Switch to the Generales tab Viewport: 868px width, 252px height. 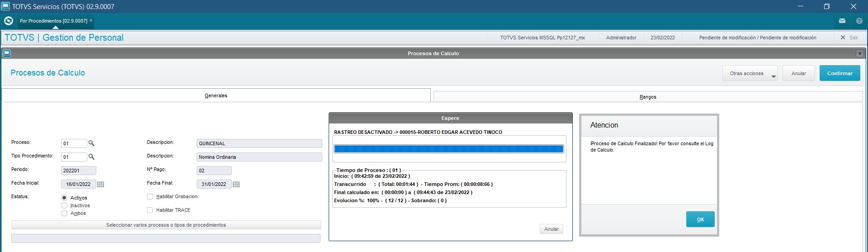tap(216, 95)
